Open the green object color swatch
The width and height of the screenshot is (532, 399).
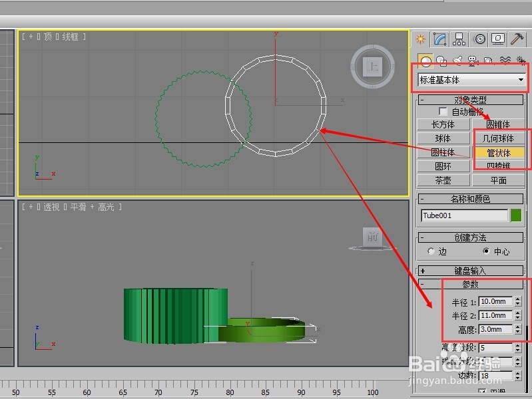[516, 215]
